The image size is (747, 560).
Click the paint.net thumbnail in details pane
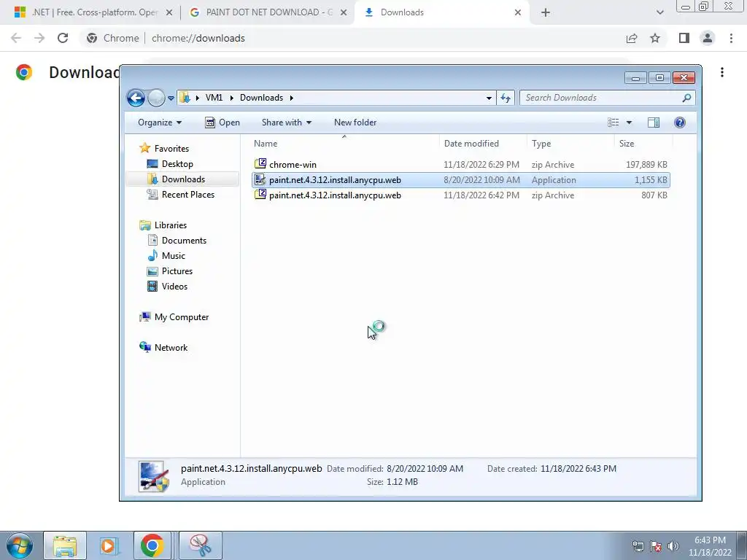pos(154,475)
